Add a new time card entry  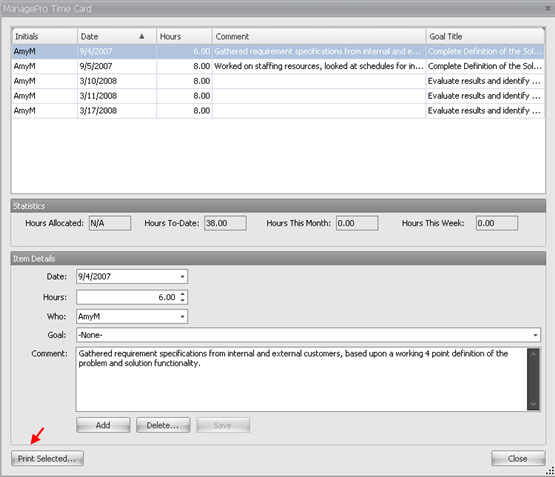103,425
